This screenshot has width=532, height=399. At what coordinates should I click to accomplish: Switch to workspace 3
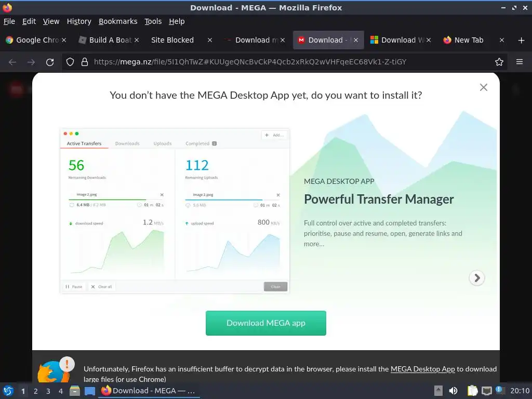48,391
